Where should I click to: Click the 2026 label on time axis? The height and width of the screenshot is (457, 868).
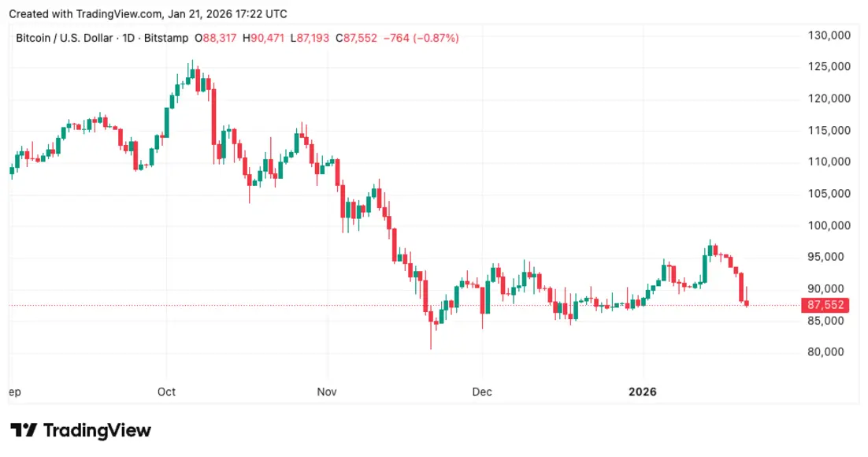pyautogui.click(x=642, y=392)
